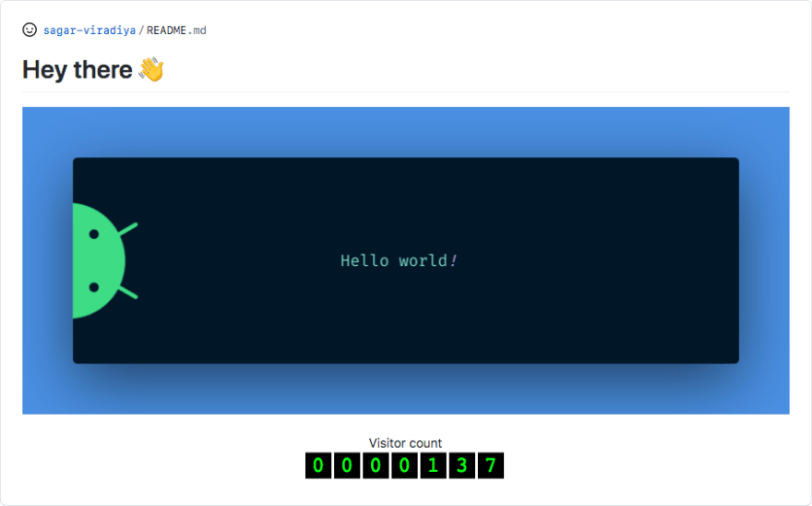Click the visitor counter digit 1

tap(433, 465)
